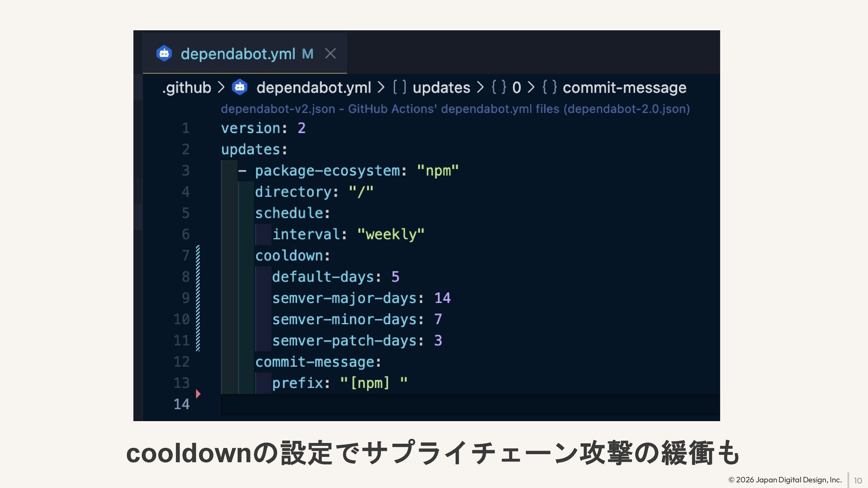
Task: Click the commit-message object brace icon
Action: point(549,87)
